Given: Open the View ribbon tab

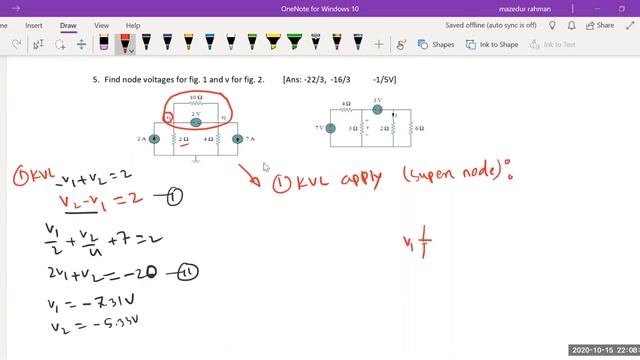Looking at the screenshot, I should click(x=101, y=25).
